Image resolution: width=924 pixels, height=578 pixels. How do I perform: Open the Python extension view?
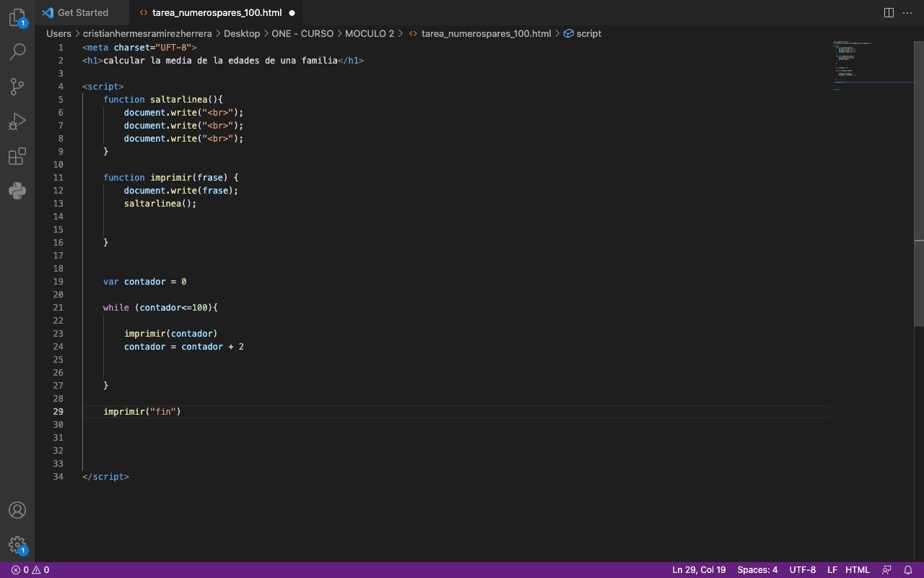pyautogui.click(x=17, y=191)
